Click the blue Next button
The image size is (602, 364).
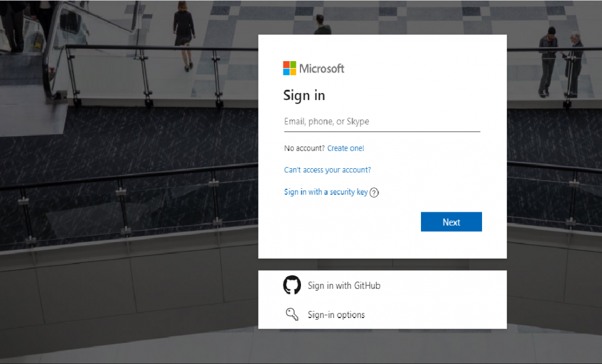click(451, 222)
